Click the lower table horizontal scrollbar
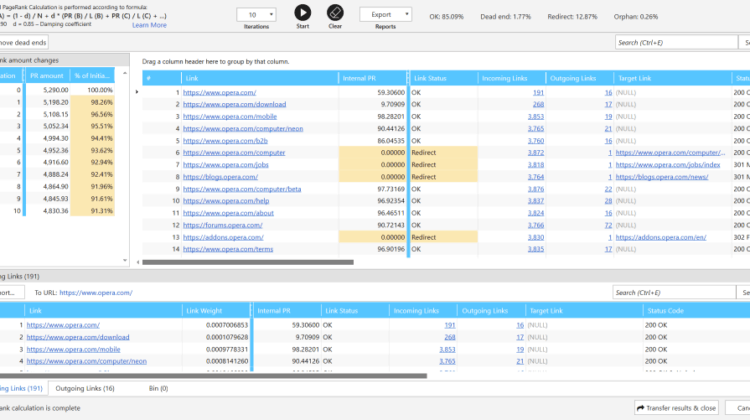The image size is (750, 420). point(213,376)
